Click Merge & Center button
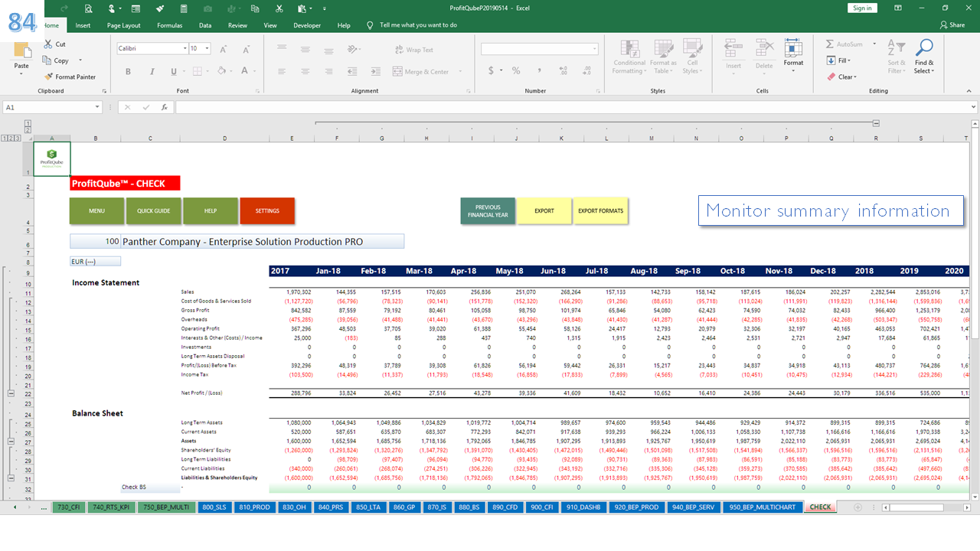The height and width of the screenshot is (551, 980). pos(421,71)
